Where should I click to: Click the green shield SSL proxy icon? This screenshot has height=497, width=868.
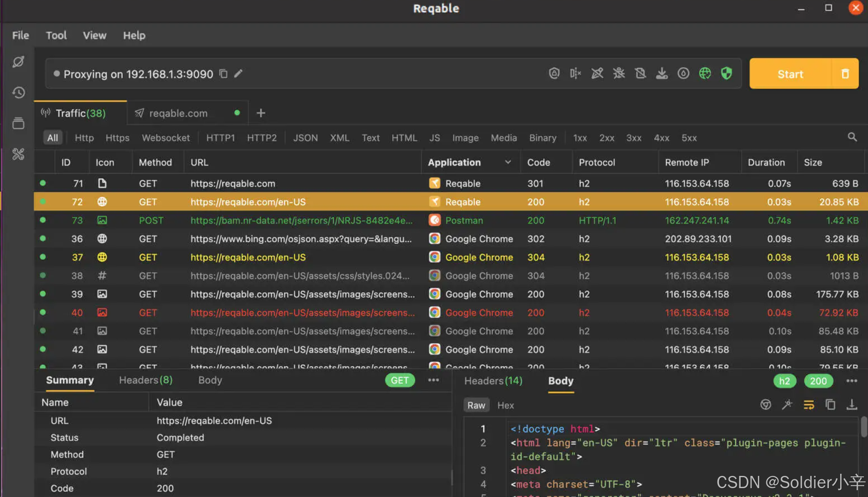click(726, 73)
